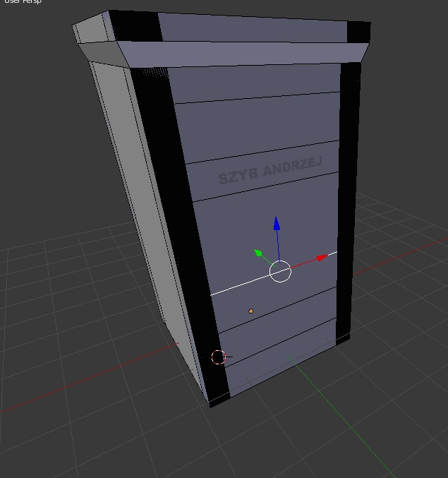Select the orange object origin dot

click(x=250, y=311)
